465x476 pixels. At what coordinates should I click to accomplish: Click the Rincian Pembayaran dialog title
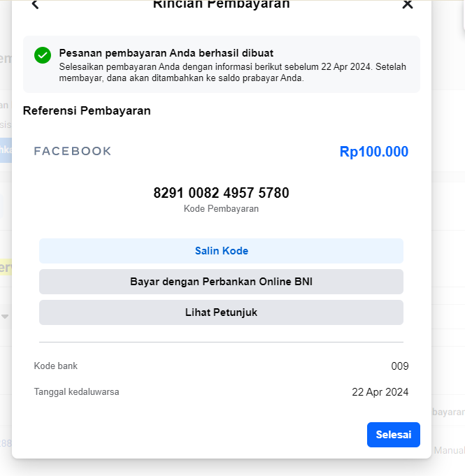click(221, 5)
